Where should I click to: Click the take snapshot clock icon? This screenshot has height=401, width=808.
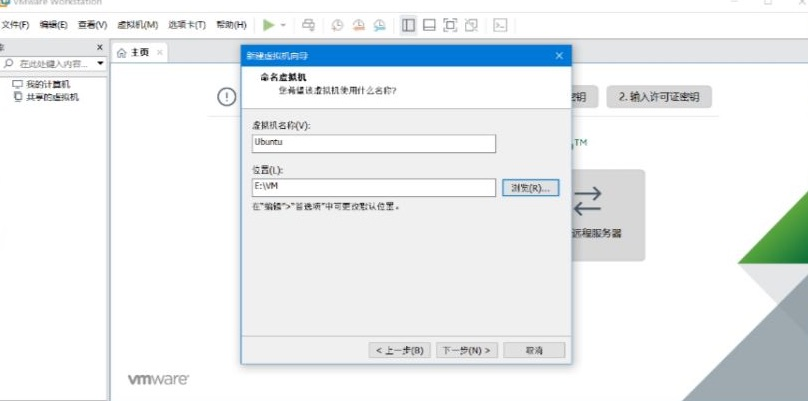coord(337,25)
